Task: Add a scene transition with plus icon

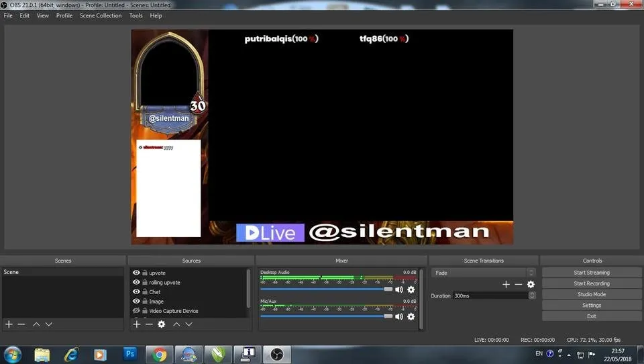Action: point(506,284)
